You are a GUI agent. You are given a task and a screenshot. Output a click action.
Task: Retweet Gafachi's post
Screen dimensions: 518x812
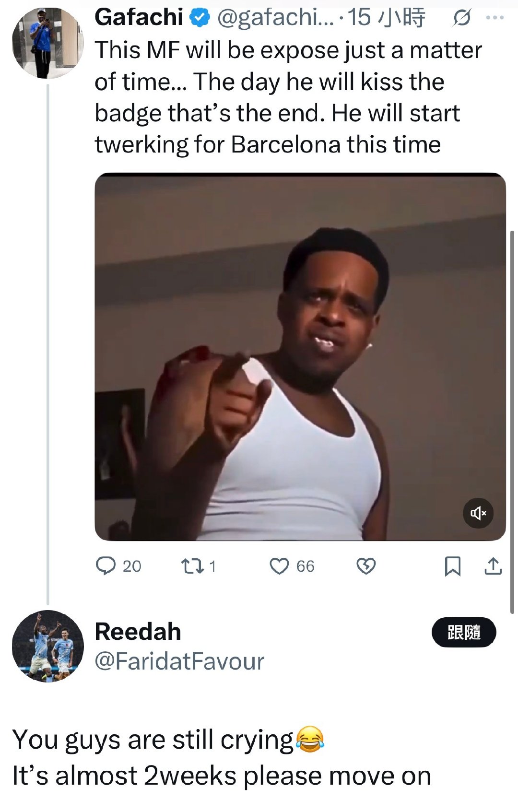tap(199, 566)
